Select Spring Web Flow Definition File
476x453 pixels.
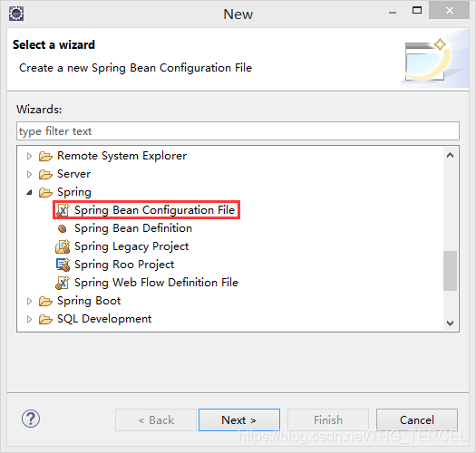click(156, 283)
